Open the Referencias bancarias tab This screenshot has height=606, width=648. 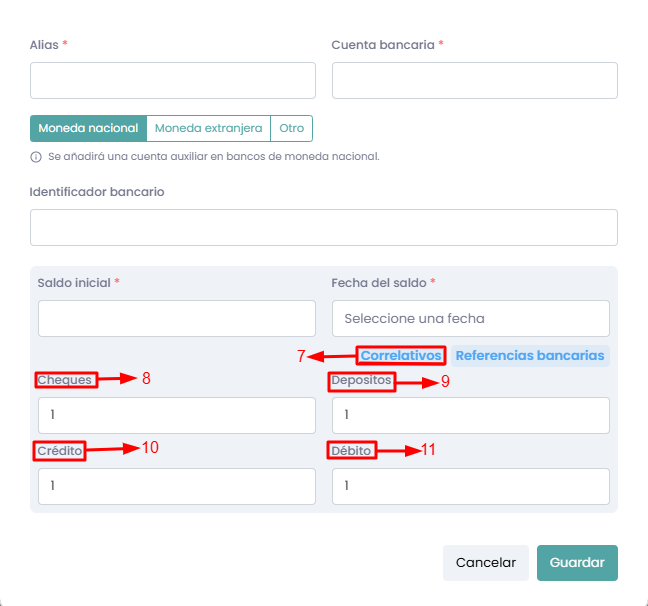[x=530, y=355]
